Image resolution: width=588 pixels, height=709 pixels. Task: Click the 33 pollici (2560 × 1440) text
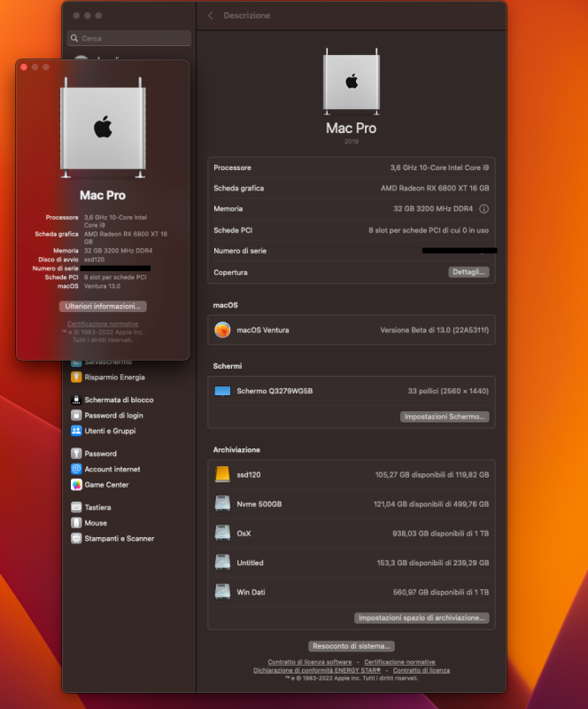[448, 391]
